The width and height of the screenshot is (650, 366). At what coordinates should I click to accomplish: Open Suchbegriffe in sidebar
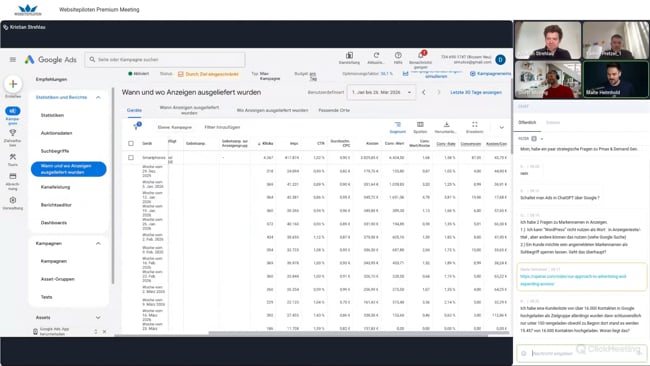(x=55, y=151)
